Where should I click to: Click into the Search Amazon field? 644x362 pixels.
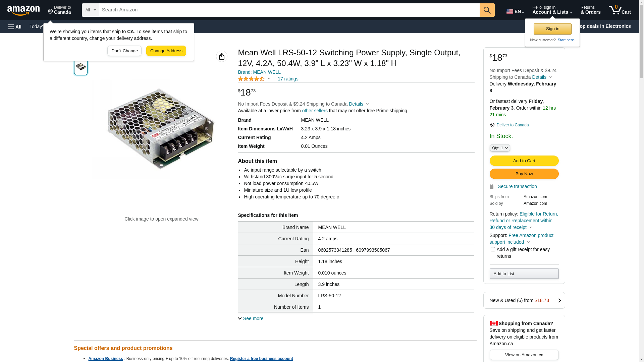click(x=288, y=10)
